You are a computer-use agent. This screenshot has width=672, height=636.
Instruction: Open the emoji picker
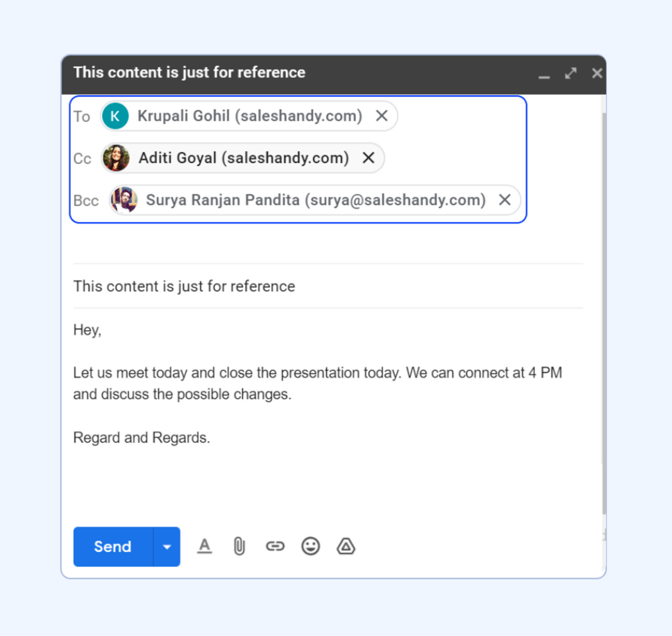311,546
